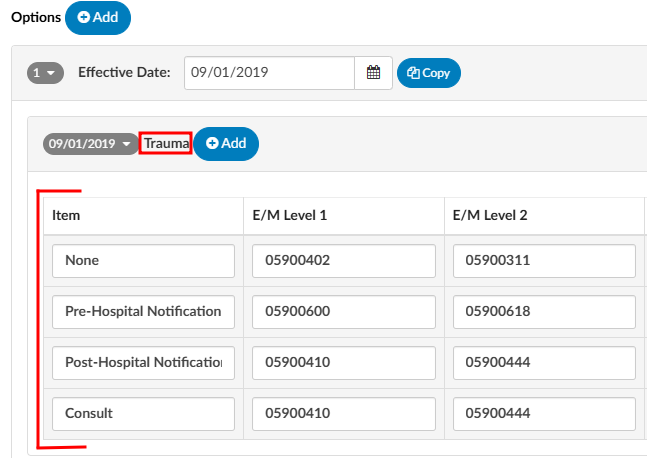This screenshot has height=458, width=647.
Task: Focus the 'None' item field
Action: pyautogui.click(x=143, y=261)
